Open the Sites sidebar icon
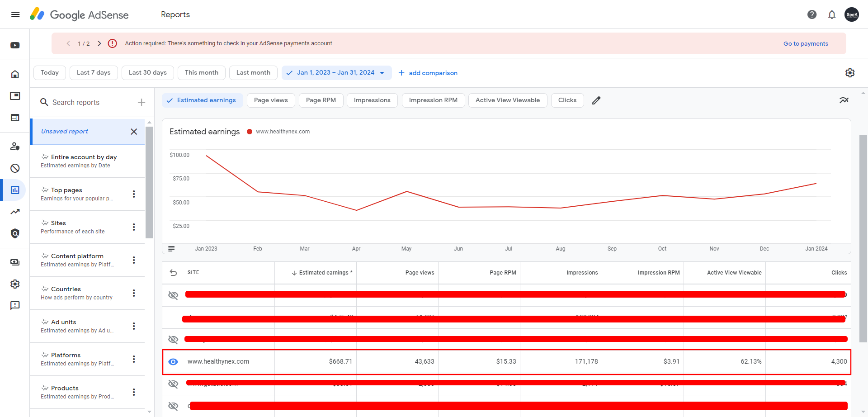The width and height of the screenshot is (868, 417). [15, 118]
